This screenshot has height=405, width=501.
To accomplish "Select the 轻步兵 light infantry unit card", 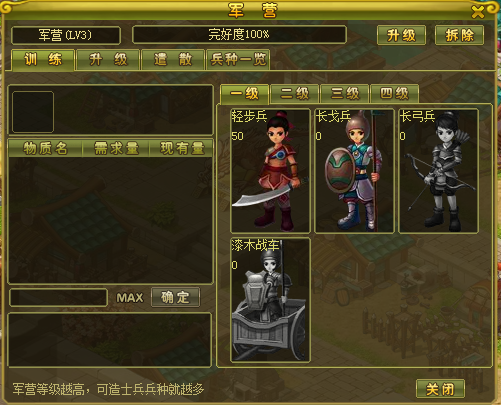I will (x=270, y=170).
